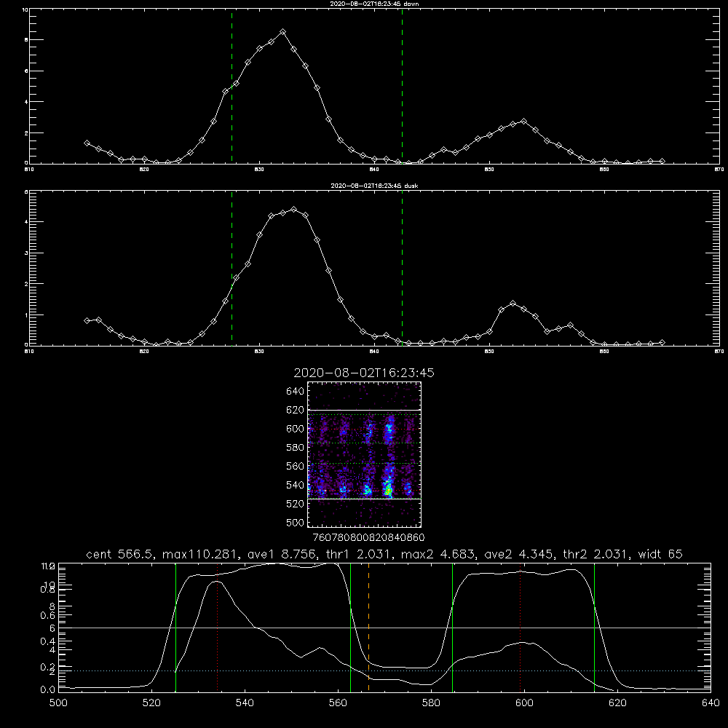Click the bottom plot x-axis label 560
This screenshot has height=728, width=728.
pyautogui.click(x=338, y=703)
